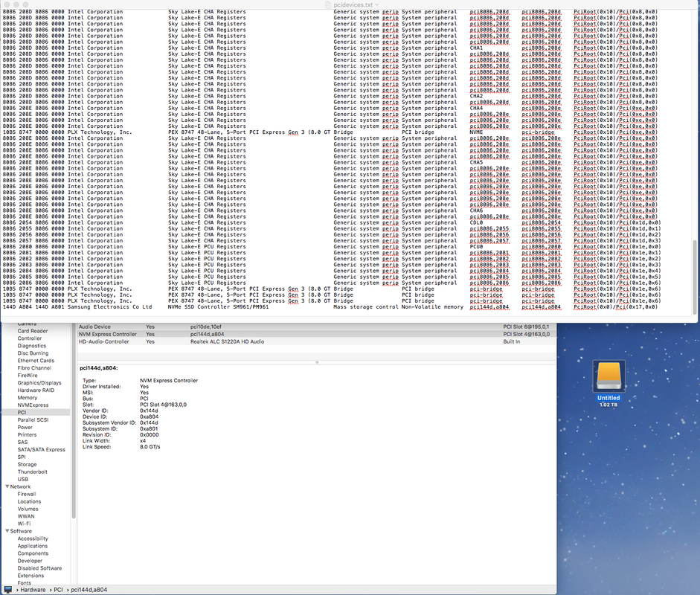This screenshot has height=595, width=700.
Task: Select the Network heading in the sidebar
Action: (21, 486)
